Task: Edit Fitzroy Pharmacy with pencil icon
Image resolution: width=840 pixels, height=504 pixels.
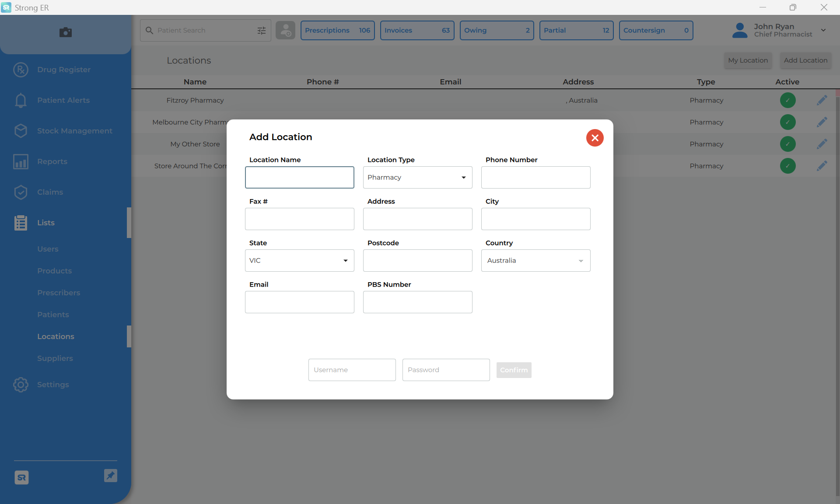Action: (822, 100)
